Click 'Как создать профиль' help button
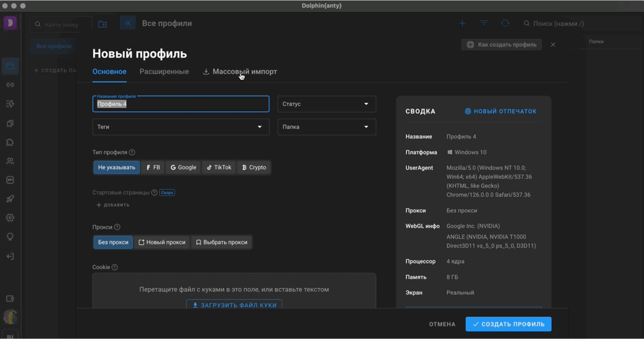The height and width of the screenshot is (339, 644). coord(501,45)
